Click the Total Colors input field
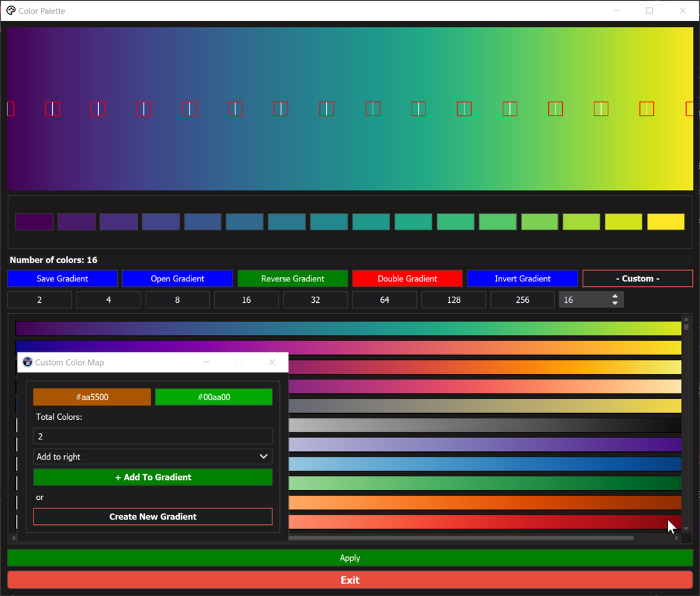 153,437
